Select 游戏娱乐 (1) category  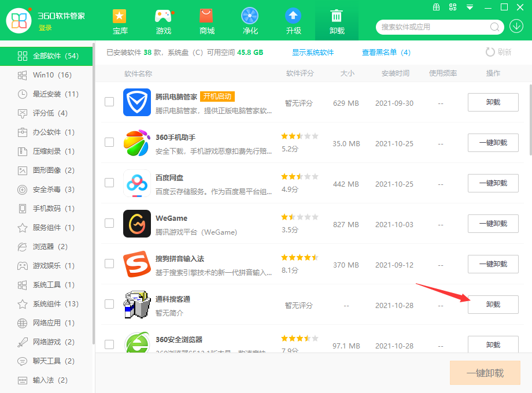click(46, 265)
